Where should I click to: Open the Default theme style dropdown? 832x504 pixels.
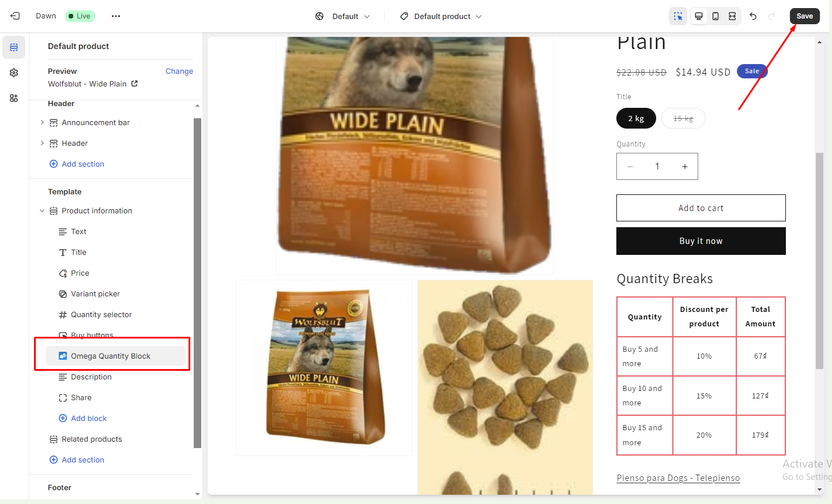343,16
